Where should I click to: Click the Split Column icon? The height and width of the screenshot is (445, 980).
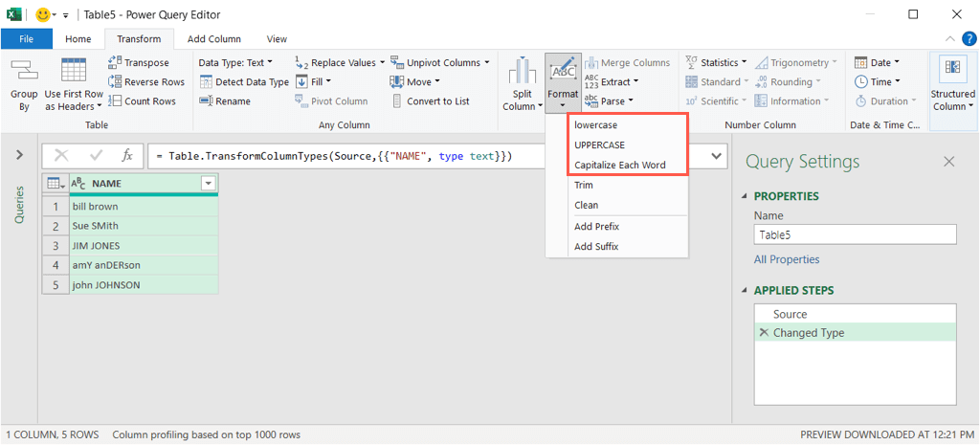pyautogui.click(x=523, y=71)
